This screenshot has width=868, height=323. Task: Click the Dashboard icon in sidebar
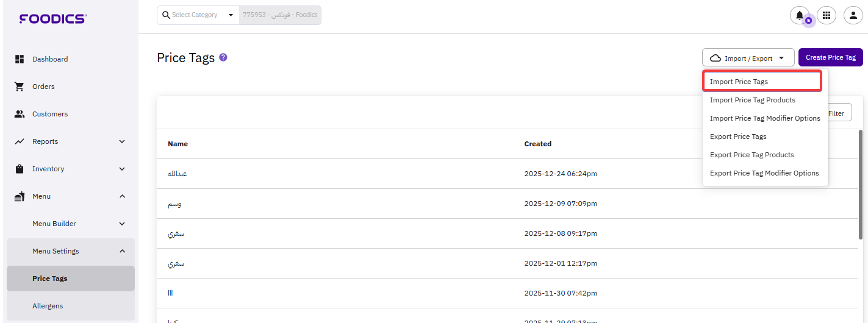tap(20, 59)
